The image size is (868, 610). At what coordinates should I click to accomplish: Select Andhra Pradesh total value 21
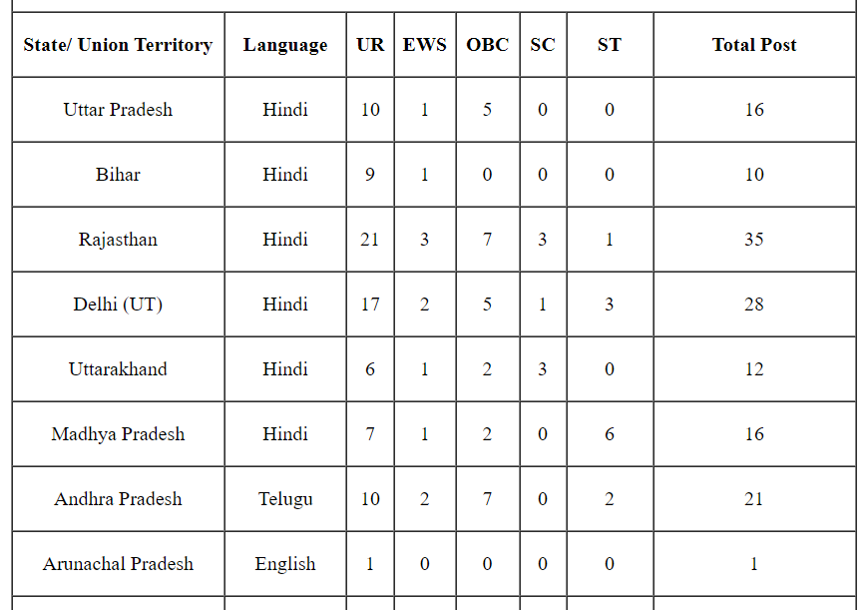754,498
